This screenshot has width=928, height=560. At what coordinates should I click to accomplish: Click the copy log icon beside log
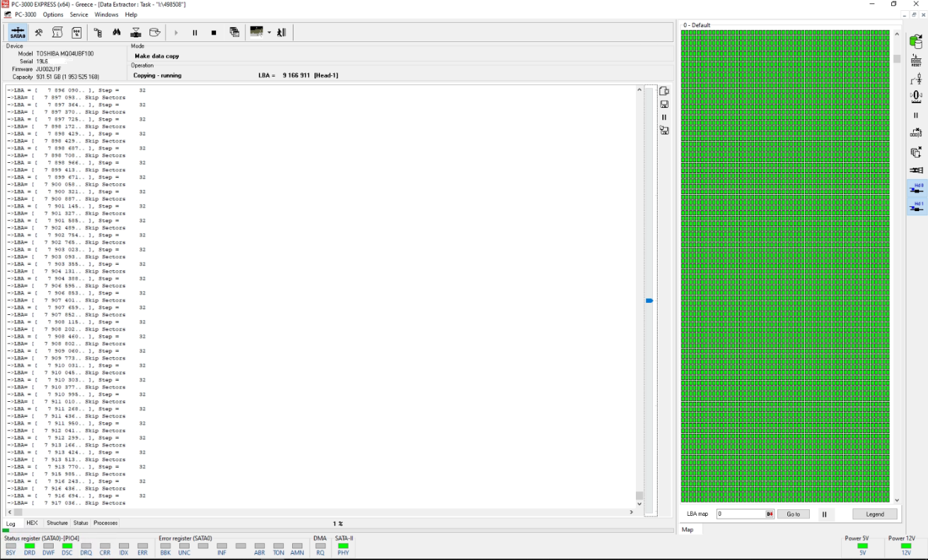click(x=664, y=91)
